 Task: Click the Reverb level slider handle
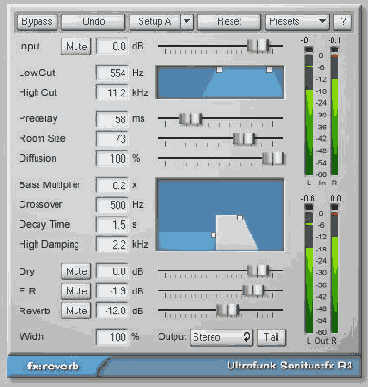point(228,310)
